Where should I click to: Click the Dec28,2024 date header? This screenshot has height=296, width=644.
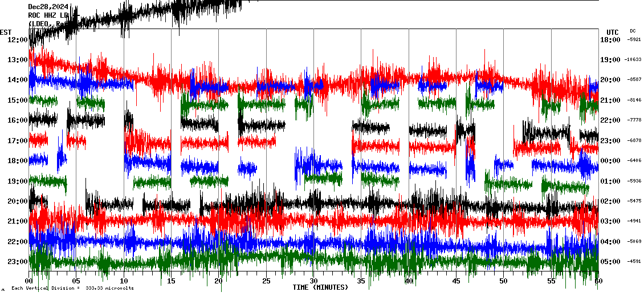point(48,7)
